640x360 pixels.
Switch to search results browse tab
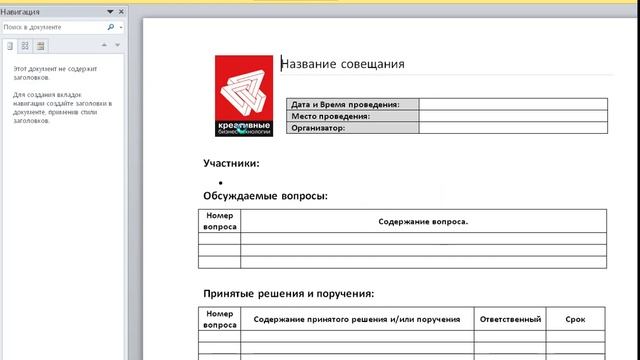pos(40,46)
